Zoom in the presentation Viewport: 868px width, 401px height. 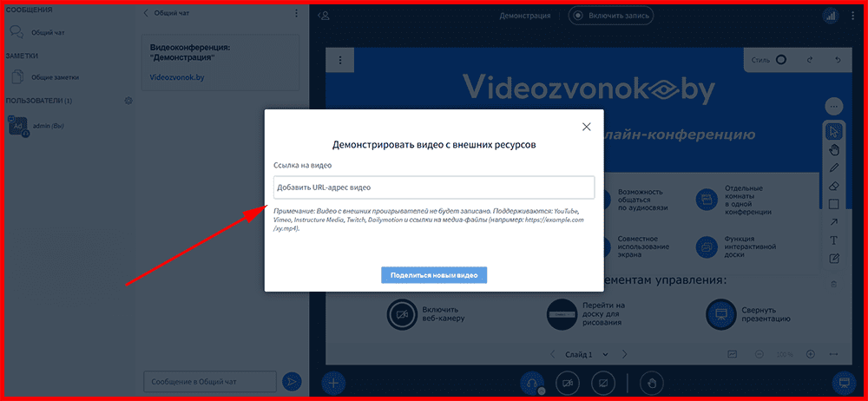pos(810,354)
